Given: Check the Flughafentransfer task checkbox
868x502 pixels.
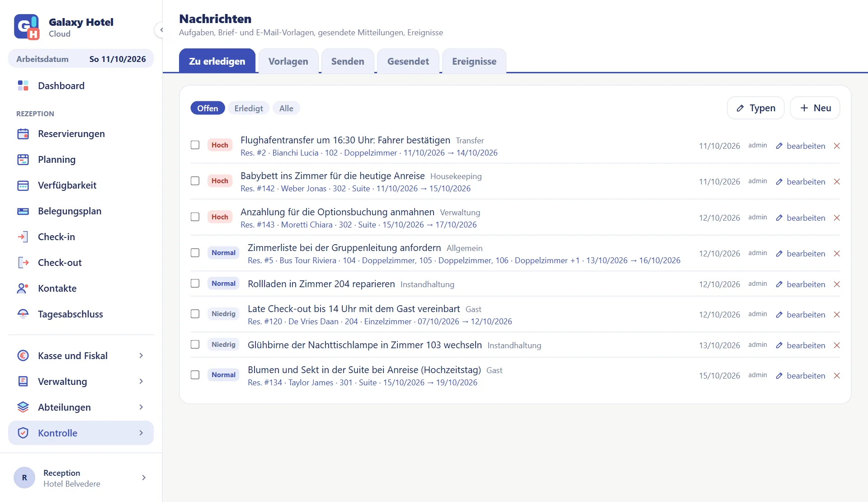Looking at the screenshot, I should 195,145.
